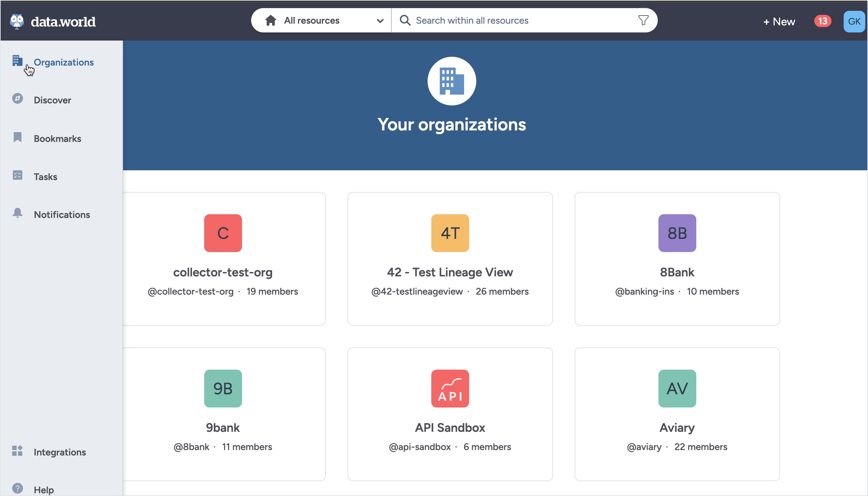
Task: Click the All resources dropdown chevron
Action: [380, 21]
